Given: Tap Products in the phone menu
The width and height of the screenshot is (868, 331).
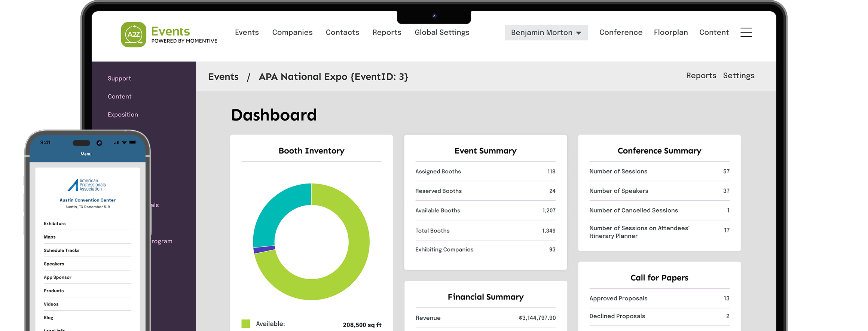Looking at the screenshot, I should (x=87, y=291).
